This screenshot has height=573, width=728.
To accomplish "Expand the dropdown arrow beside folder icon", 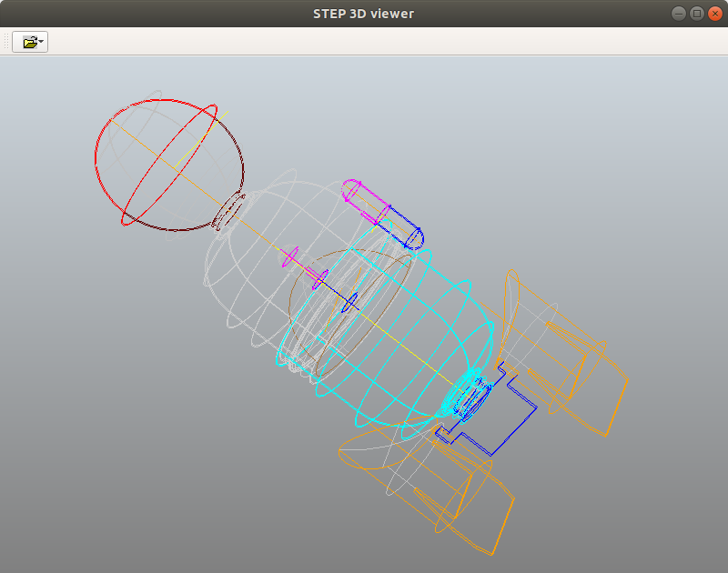I will [x=42, y=42].
